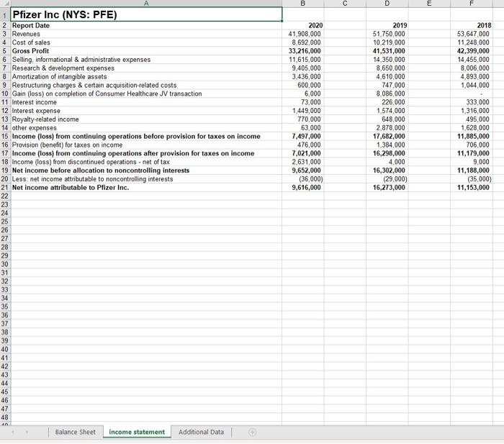Add a new sheet with plus icon
The image size is (504, 444).
click(x=252, y=432)
